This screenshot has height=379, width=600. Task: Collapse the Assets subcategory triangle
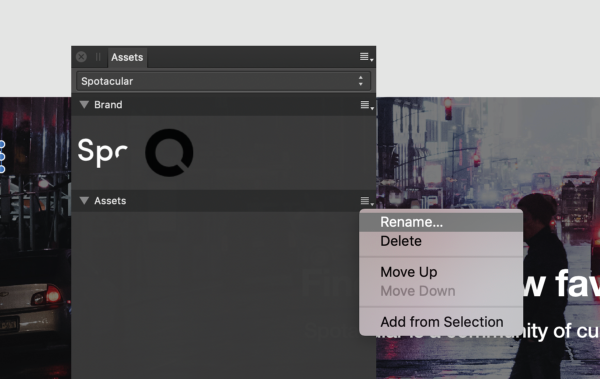[x=84, y=201]
